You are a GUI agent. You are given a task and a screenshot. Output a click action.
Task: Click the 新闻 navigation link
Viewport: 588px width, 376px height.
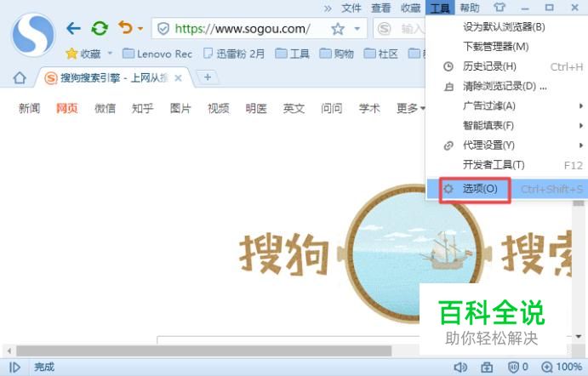(x=29, y=108)
